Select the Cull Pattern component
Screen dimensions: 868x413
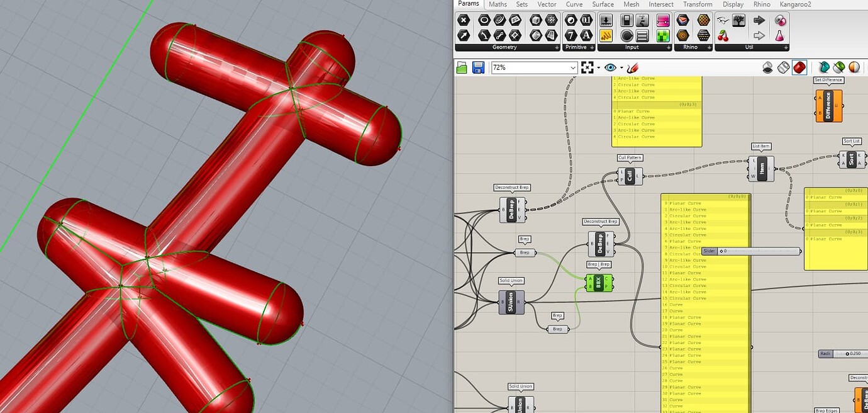(630, 175)
